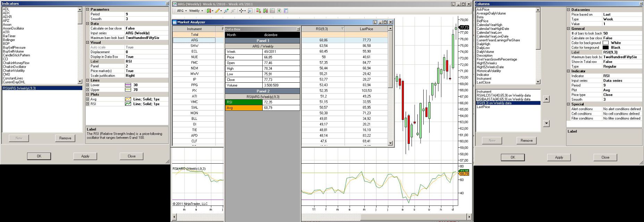The width and height of the screenshot is (644, 222).
Task: Toggle Show in Total row value
Action: point(622,62)
